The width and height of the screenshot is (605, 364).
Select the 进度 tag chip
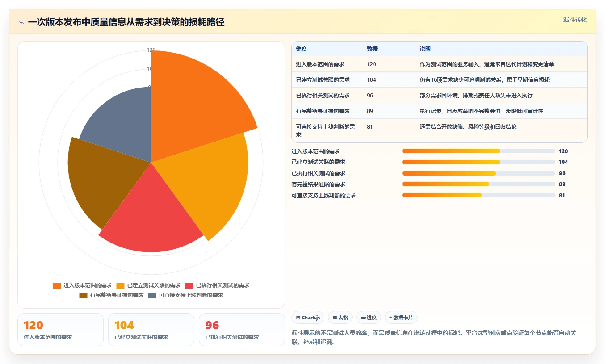tap(369, 318)
